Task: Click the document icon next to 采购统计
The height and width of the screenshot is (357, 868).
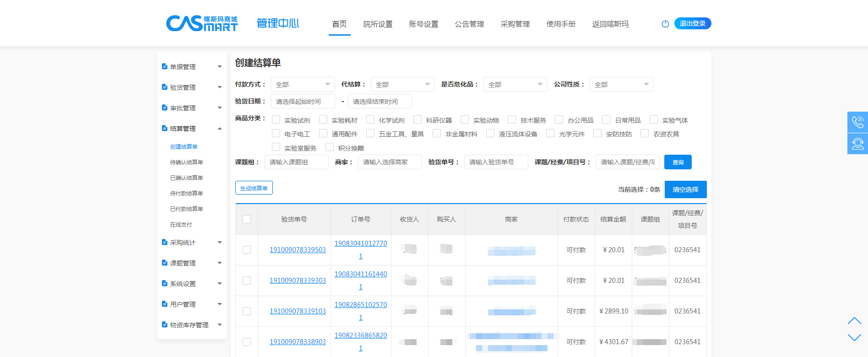Action: pyautogui.click(x=164, y=243)
